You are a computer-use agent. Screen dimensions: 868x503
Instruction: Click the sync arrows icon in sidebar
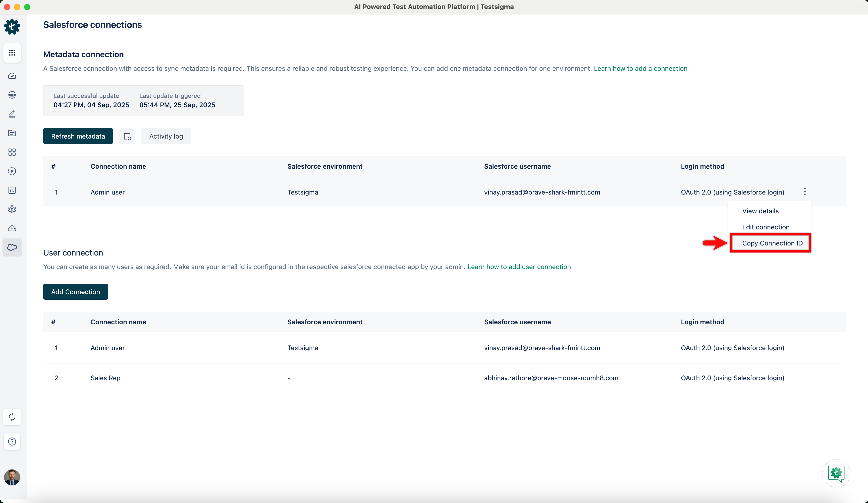tap(12, 417)
